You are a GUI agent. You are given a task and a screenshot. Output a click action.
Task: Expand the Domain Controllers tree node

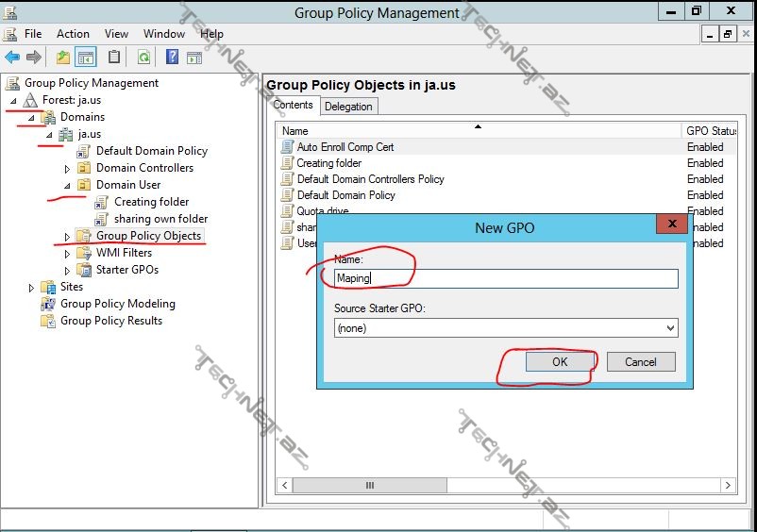tap(67, 169)
